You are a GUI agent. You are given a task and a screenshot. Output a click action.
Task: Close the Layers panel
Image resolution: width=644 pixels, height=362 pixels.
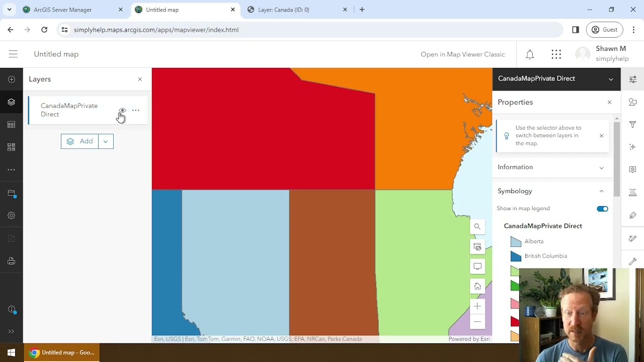140,79
